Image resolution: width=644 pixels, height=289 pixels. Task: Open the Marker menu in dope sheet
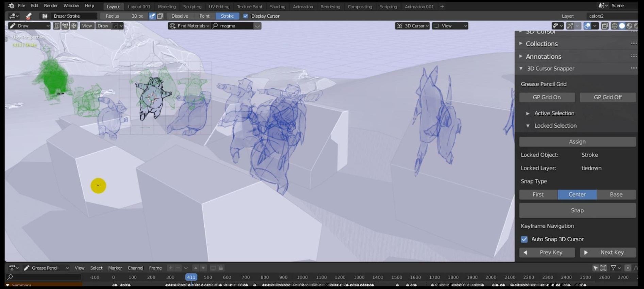pyautogui.click(x=115, y=268)
